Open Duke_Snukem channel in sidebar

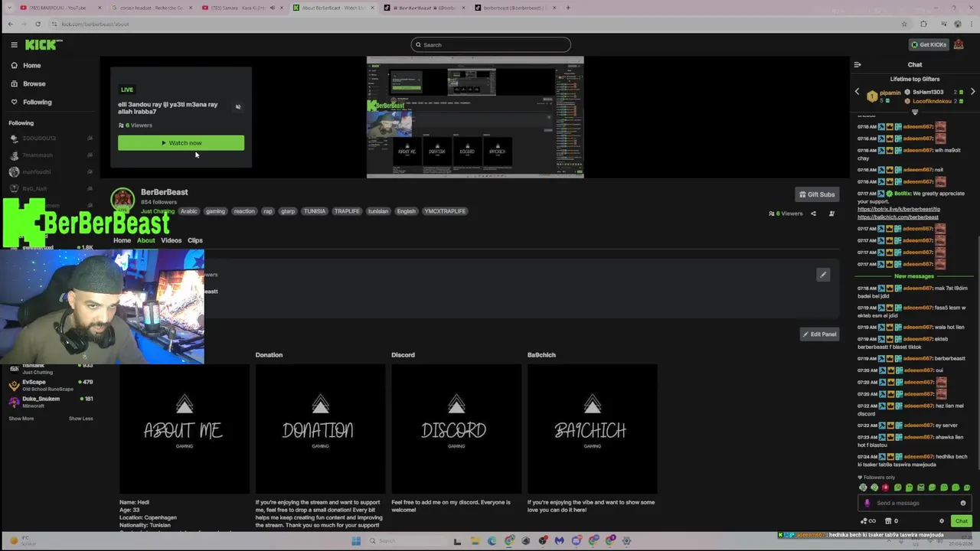click(x=51, y=402)
